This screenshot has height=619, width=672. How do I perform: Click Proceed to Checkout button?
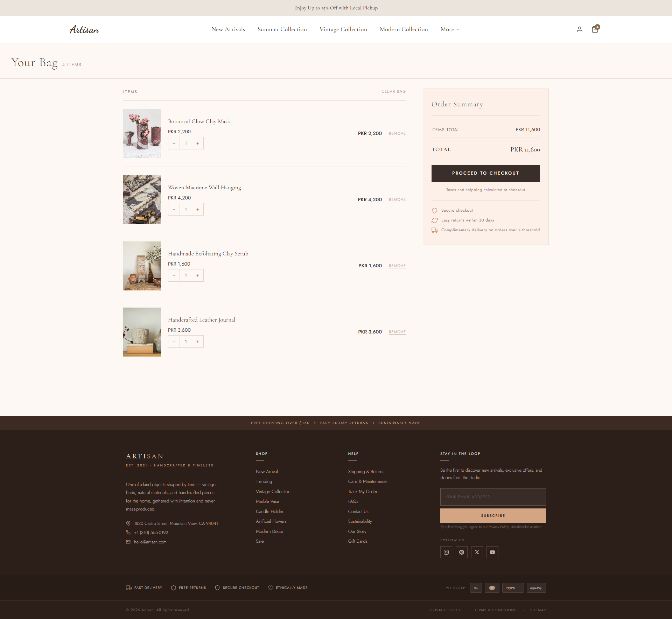pyautogui.click(x=485, y=173)
